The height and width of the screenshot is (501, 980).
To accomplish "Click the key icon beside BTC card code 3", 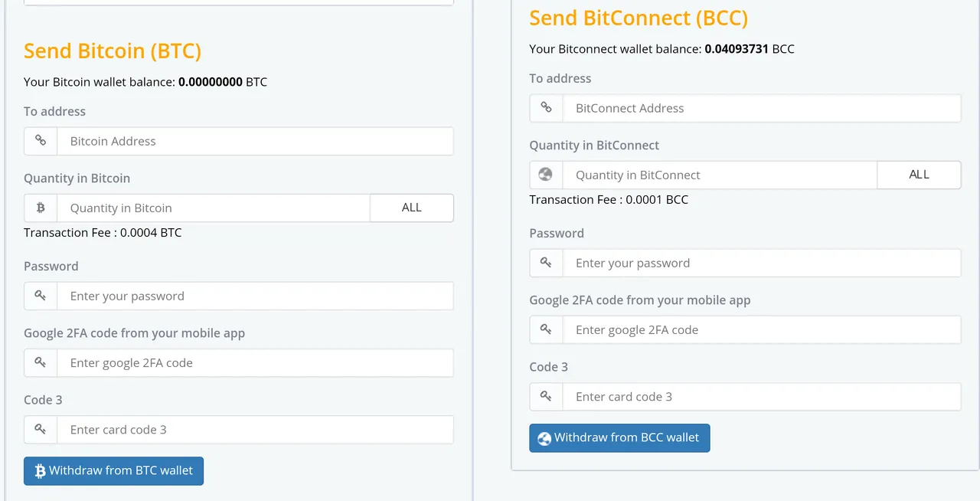I will click(41, 429).
